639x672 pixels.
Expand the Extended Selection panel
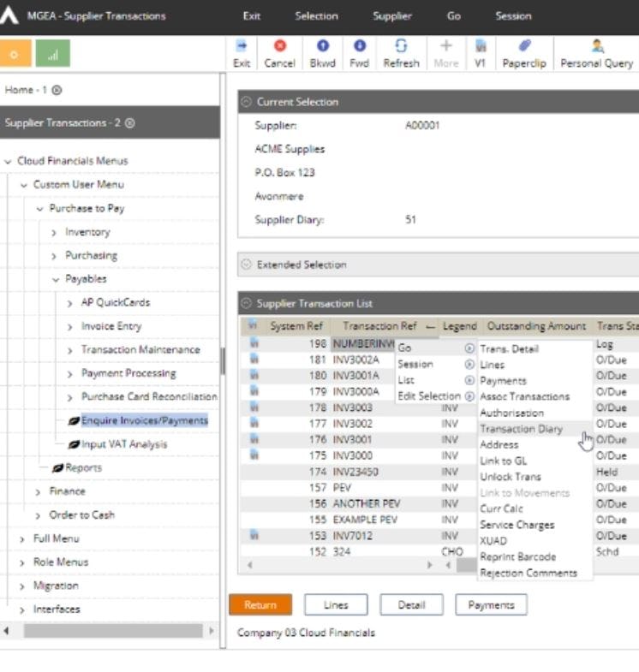pyautogui.click(x=246, y=265)
